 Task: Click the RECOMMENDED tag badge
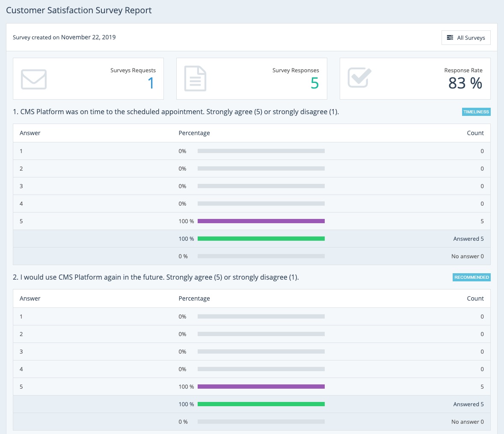(x=471, y=278)
